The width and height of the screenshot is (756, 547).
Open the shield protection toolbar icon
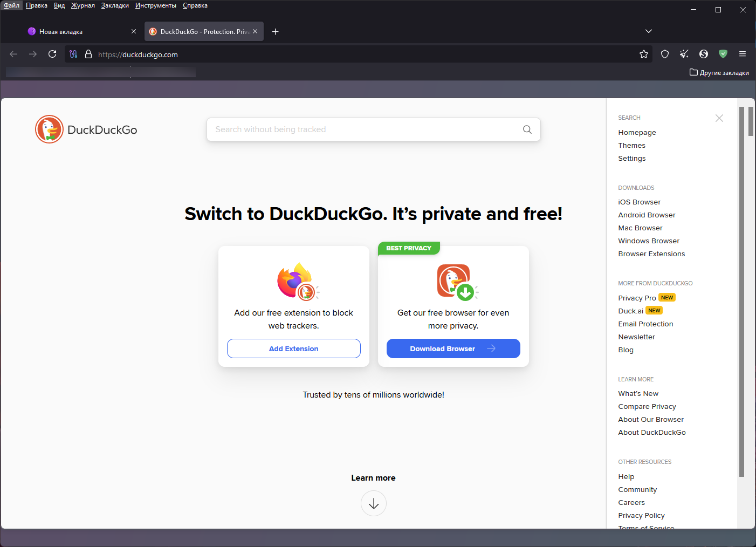(x=665, y=54)
